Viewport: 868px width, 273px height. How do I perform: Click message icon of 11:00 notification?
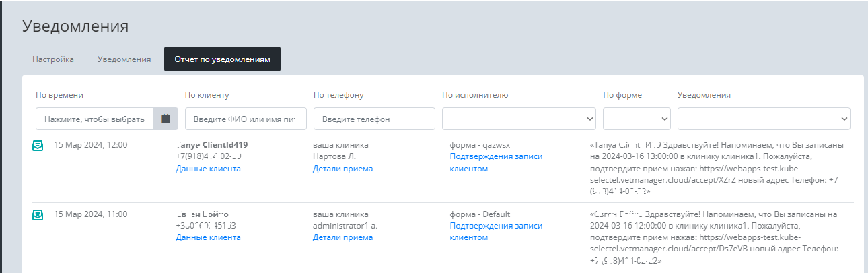pyautogui.click(x=38, y=214)
